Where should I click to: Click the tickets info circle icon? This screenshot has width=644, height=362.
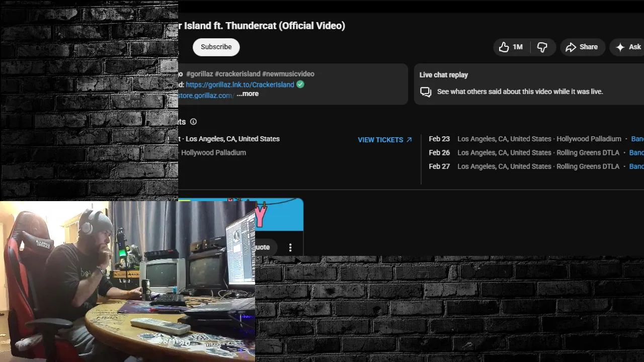[193, 122]
